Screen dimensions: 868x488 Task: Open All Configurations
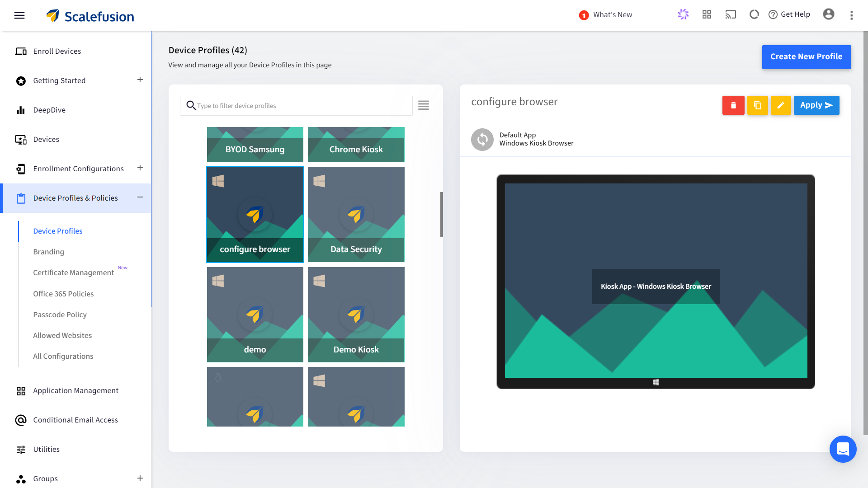(63, 356)
